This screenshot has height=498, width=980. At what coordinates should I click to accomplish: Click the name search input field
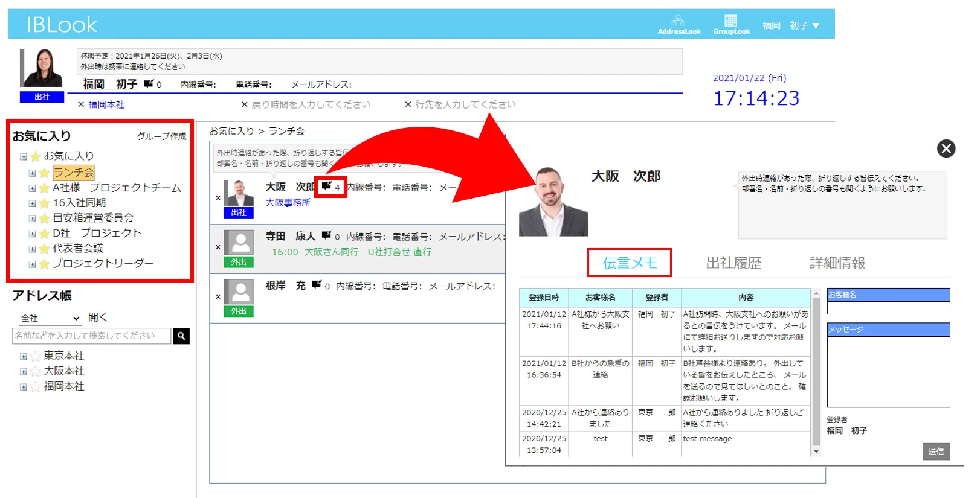[x=92, y=336]
